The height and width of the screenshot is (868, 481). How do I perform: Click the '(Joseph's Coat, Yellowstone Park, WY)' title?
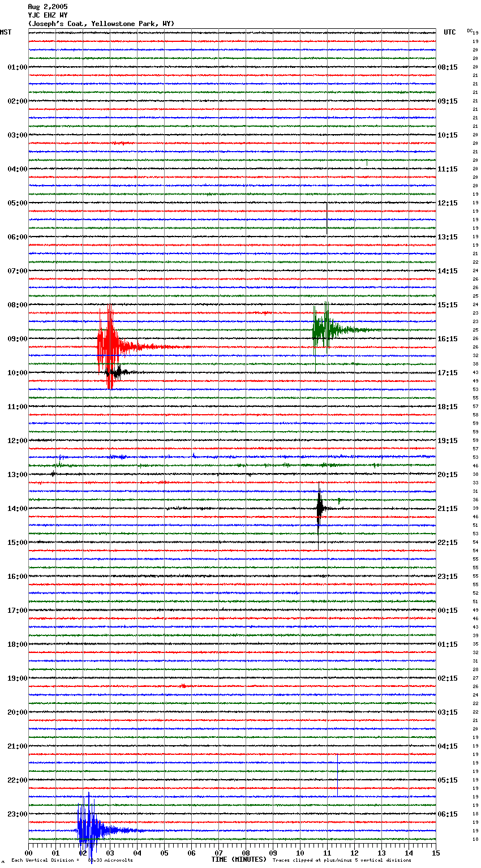click(x=101, y=24)
